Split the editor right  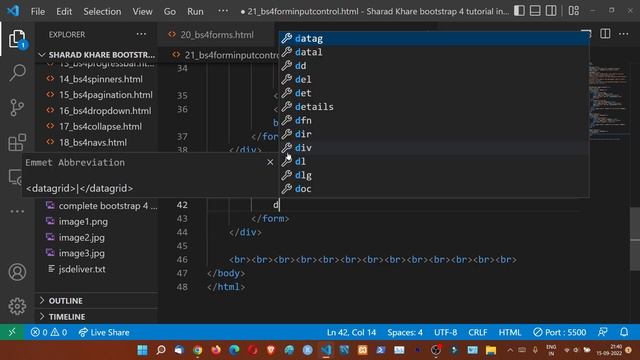pyautogui.click(x=605, y=34)
